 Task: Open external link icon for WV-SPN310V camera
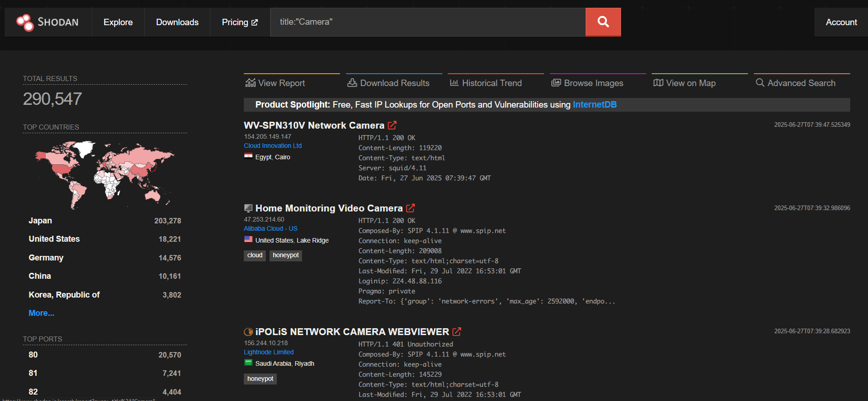tap(392, 125)
